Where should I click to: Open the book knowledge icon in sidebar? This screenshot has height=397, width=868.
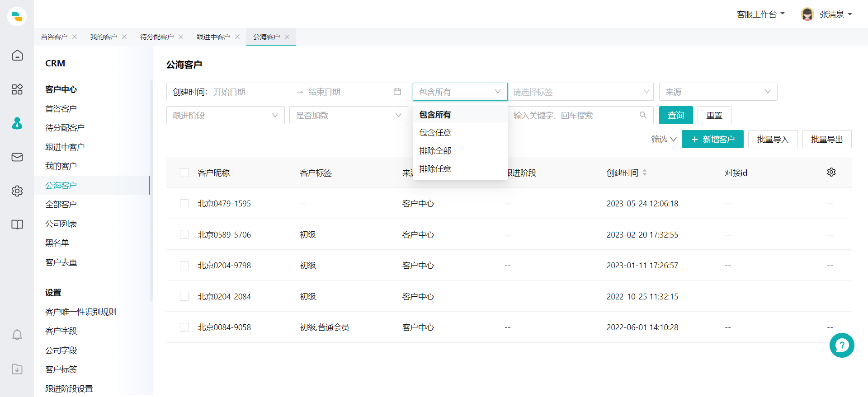(x=17, y=224)
